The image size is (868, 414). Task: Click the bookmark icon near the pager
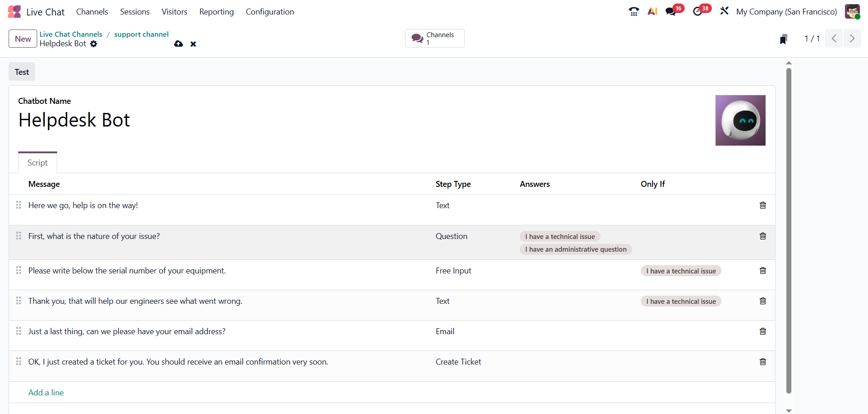[x=783, y=39]
